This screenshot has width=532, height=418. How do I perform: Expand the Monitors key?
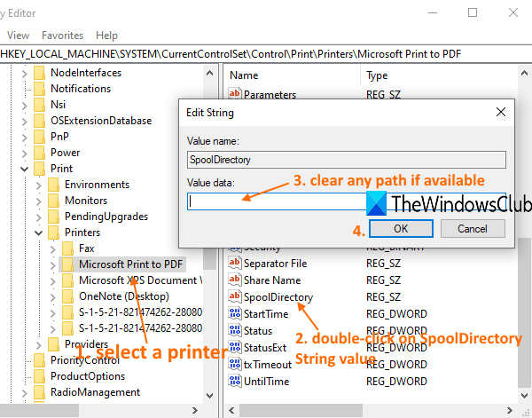38,201
